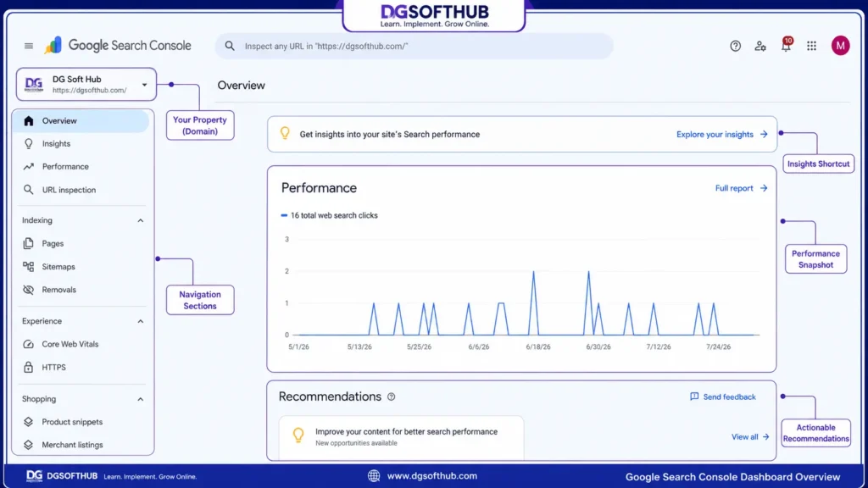Screen dimensions: 868x488
Task: Open the Help question mark icon
Action: [x=735, y=46]
